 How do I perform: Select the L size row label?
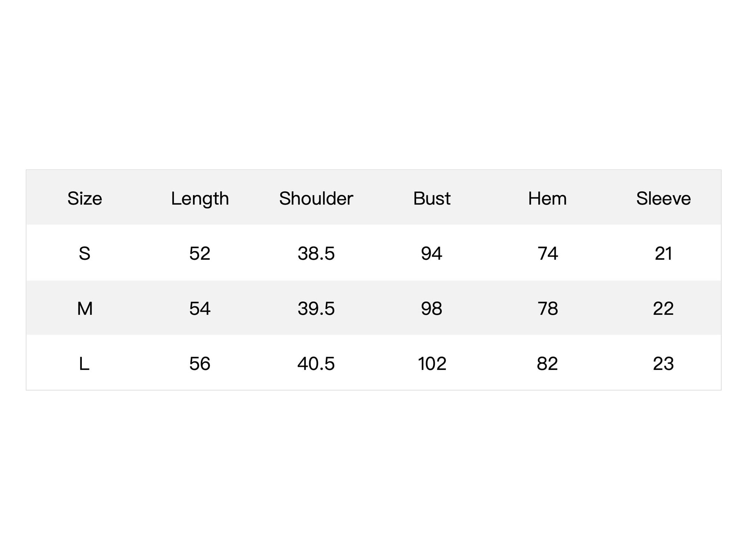coord(84,364)
